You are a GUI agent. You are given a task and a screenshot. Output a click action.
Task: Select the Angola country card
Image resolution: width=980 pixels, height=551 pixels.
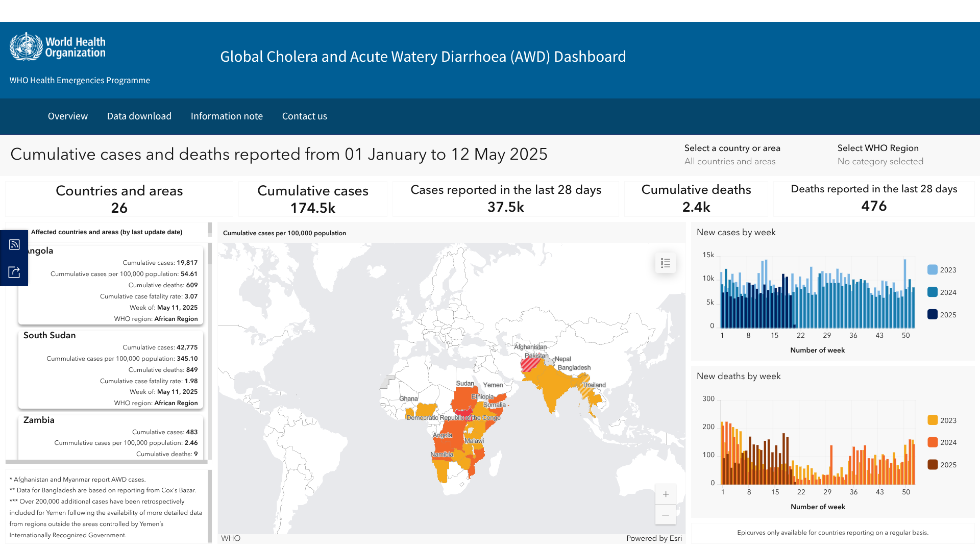point(111,285)
